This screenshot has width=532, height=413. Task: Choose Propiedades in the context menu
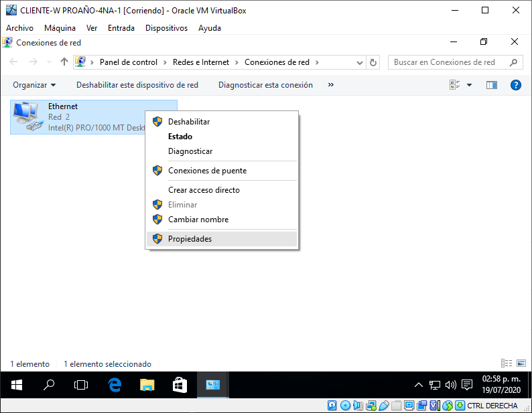click(x=222, y=239)
